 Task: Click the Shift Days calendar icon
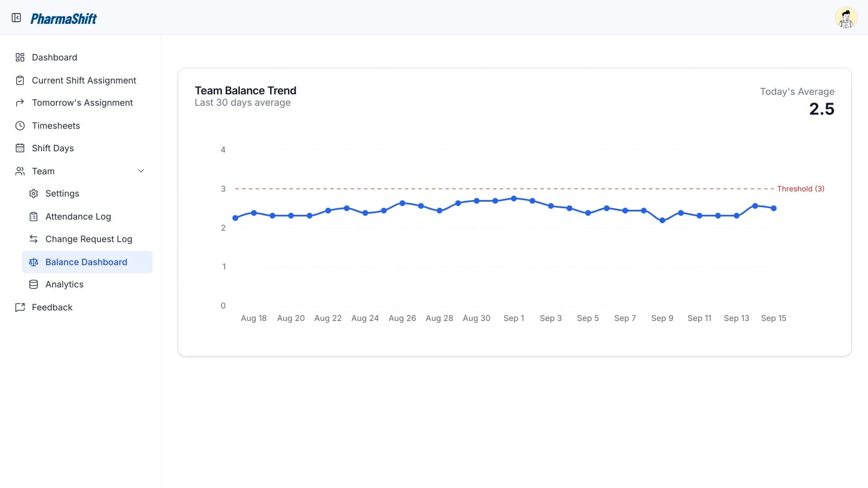coord(20,148)
